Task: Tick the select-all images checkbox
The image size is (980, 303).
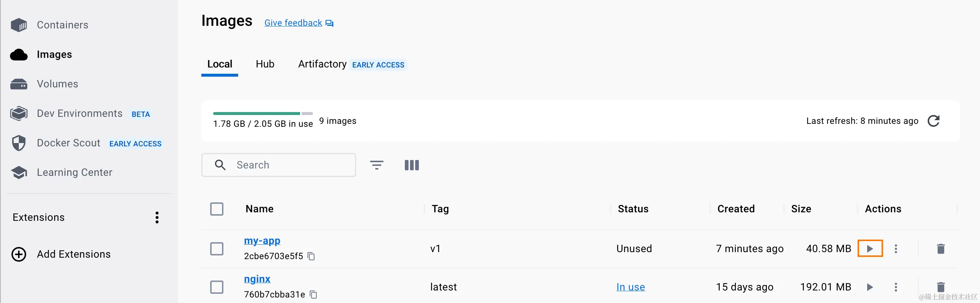Action: pyautogui.click(x=217, y=209)
